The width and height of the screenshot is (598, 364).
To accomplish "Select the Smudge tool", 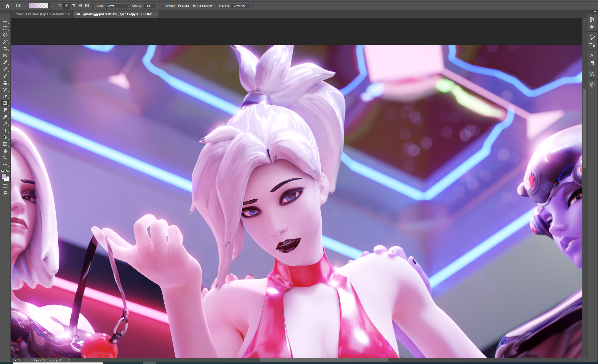I will [5, 110].
